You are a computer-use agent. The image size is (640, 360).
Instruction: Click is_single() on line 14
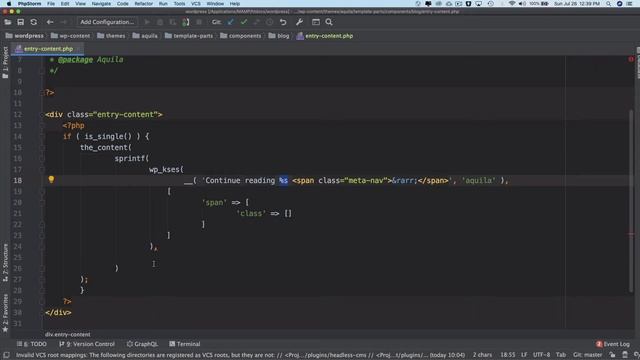(x=108, y=136)
